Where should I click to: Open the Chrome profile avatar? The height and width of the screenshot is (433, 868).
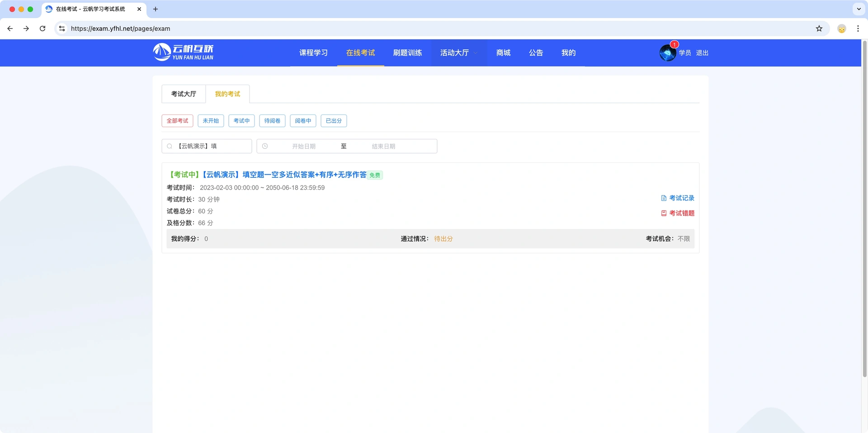pyautogui.click(x=842, y=29)
